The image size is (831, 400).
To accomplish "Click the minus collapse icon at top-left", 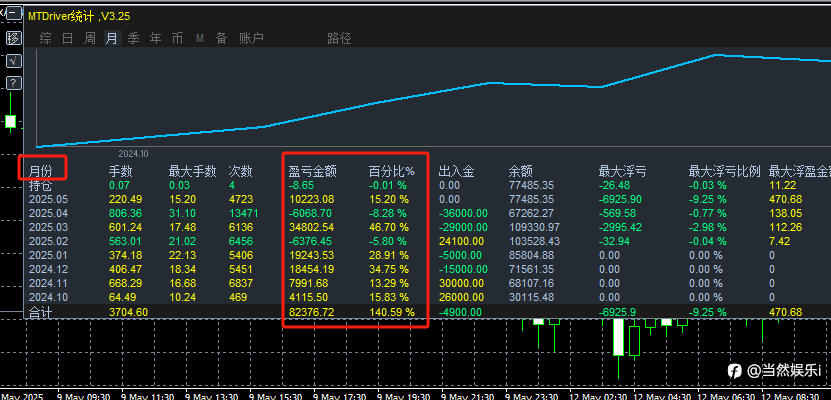I will tap(13, 17).
